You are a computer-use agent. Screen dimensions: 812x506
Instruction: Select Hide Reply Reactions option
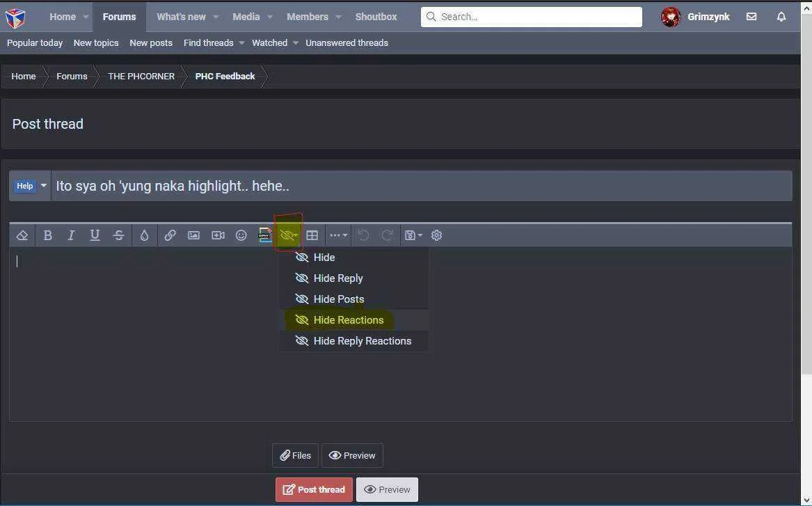[353, 341]
